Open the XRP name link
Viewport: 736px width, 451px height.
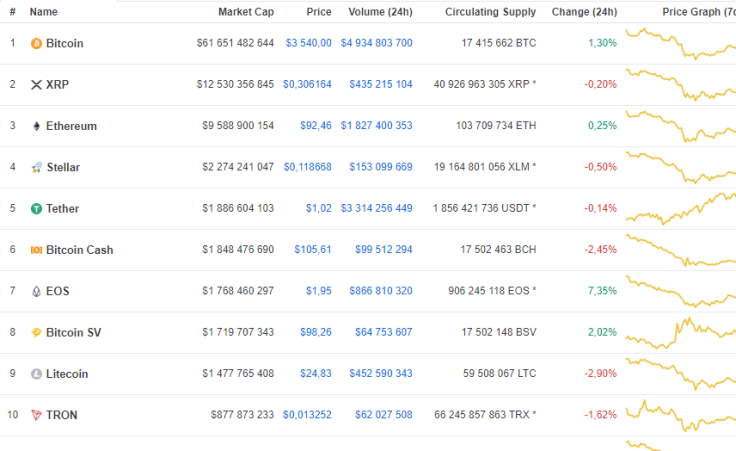(x=57, y=84)
